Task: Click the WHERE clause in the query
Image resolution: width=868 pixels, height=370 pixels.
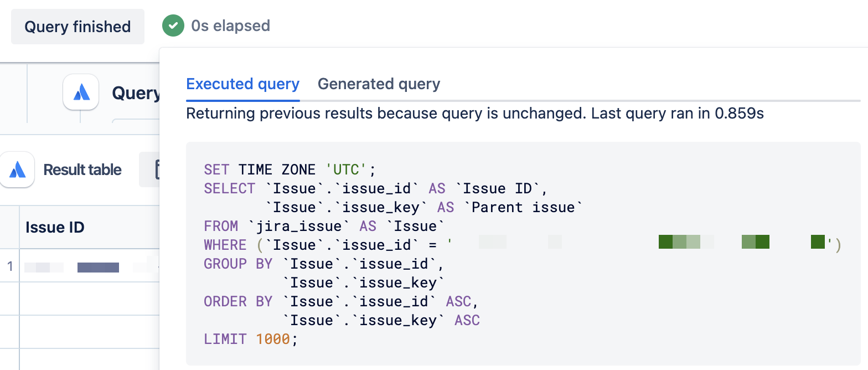Action: pos(522,245)
